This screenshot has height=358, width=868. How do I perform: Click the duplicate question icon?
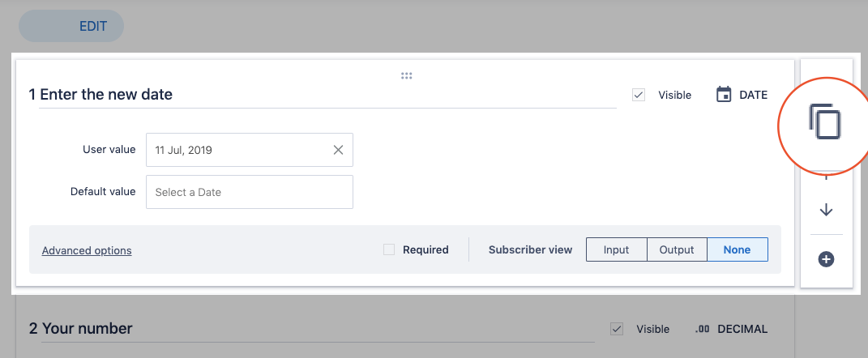click(825, 122)
